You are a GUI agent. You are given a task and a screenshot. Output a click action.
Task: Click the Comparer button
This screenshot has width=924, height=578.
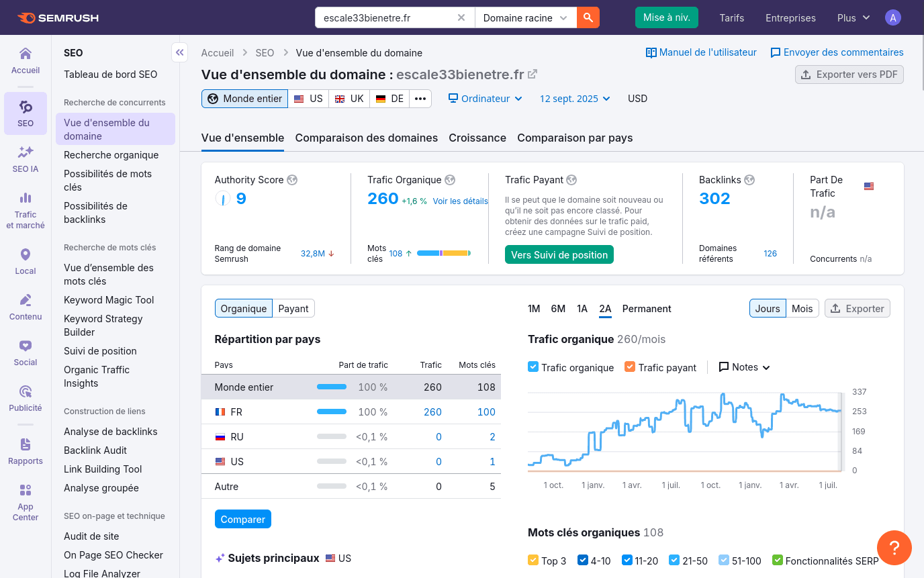pyautogui.click(x=243, y=520)
